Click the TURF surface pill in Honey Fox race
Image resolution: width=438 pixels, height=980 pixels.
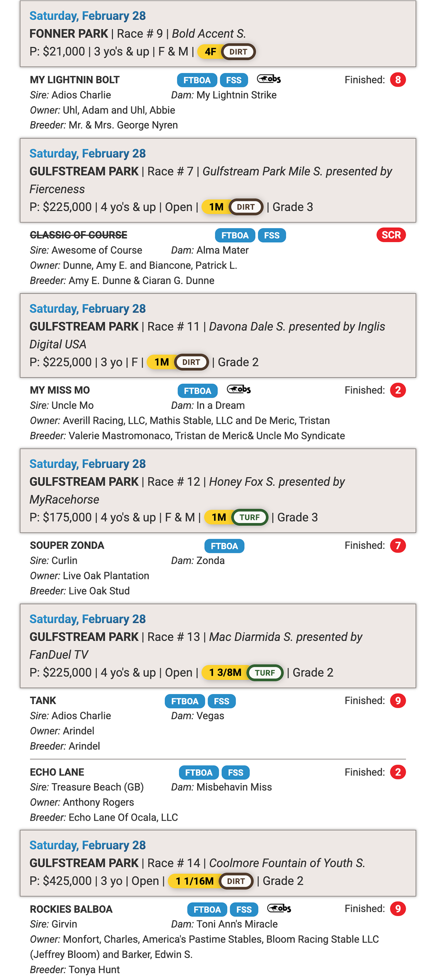pyautogui.click(x=250, y=517)
